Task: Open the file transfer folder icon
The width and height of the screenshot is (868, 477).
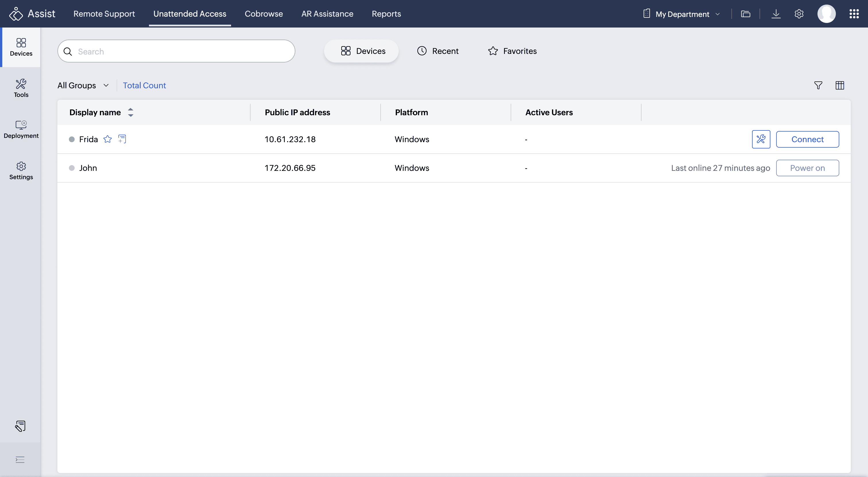Action: click(x=745, y=14)
